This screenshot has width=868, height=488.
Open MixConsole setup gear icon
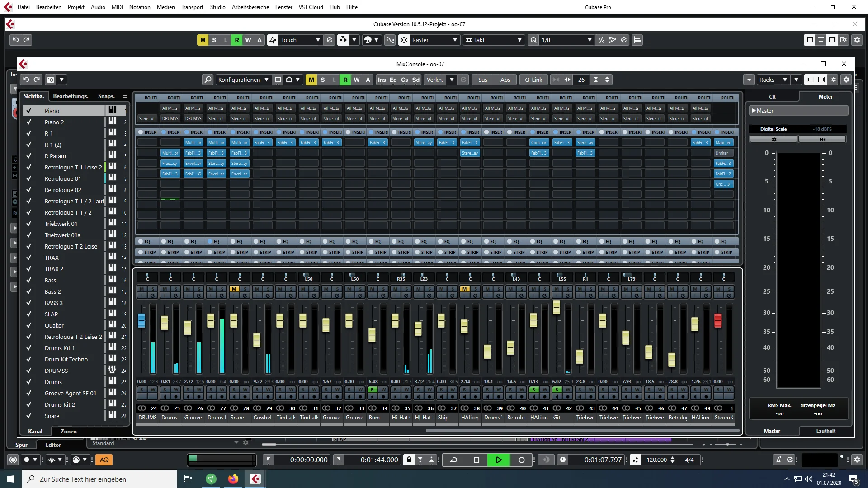click(846, 80)
